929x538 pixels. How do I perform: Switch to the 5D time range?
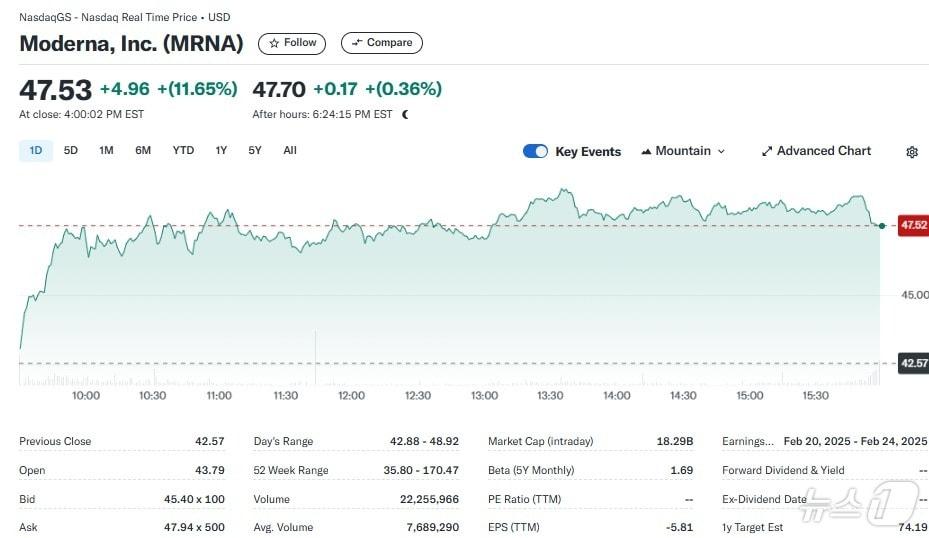point(71,151)
